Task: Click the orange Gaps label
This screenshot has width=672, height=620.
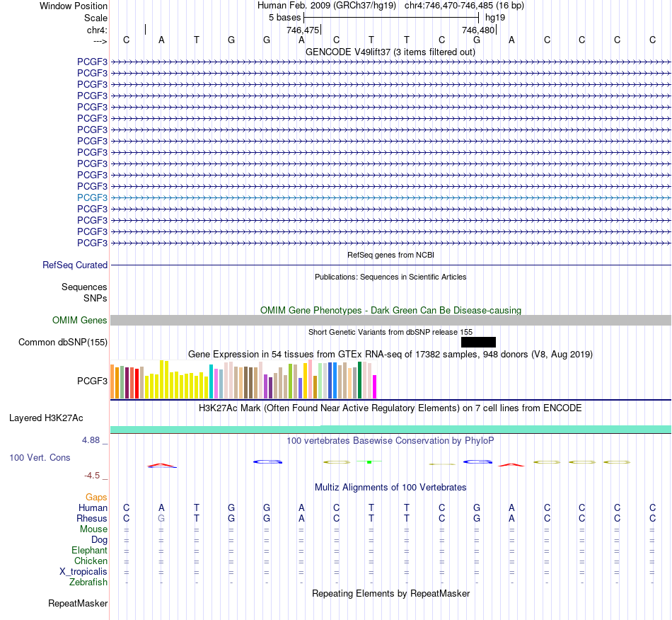Action: point(96,497)
